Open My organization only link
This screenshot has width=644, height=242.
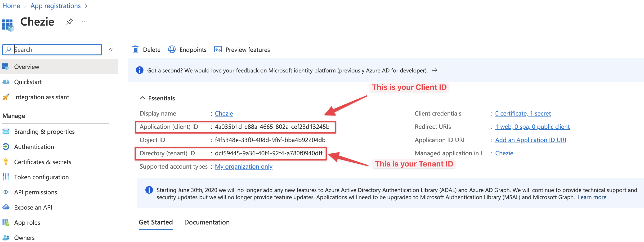pos(243,166)
